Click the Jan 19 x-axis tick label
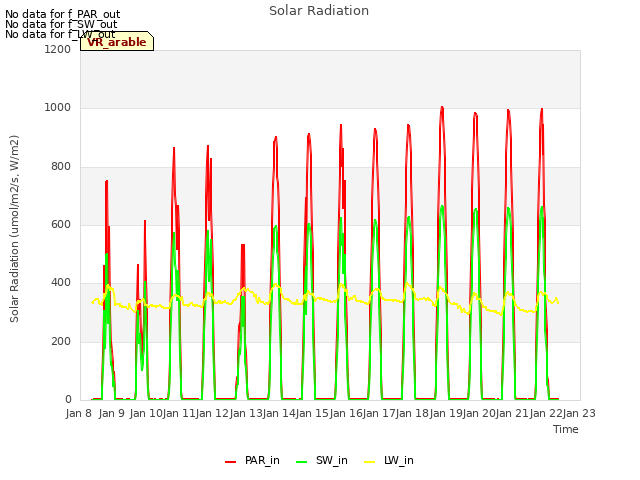This screenshot has width=640, height=480. point(446,413)
